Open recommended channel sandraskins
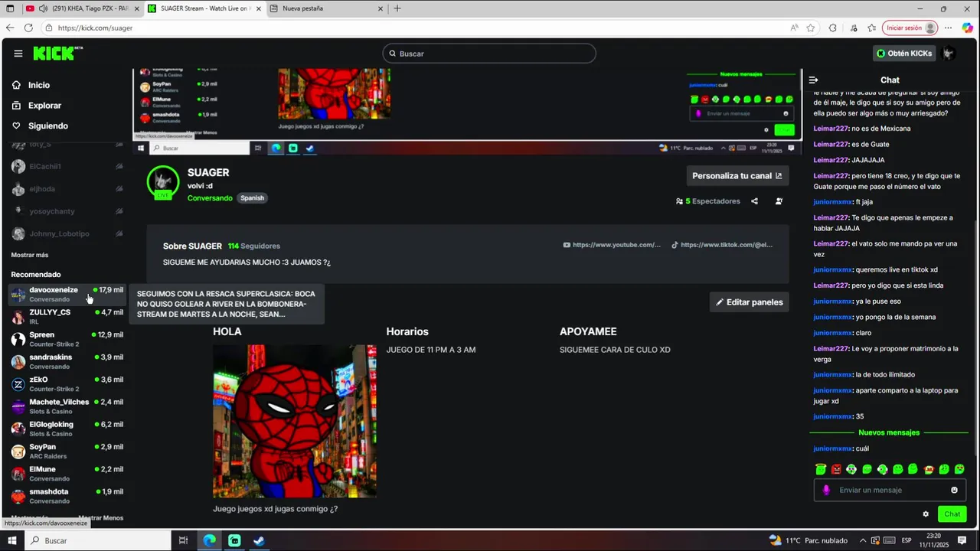 (x=67, y=361)
